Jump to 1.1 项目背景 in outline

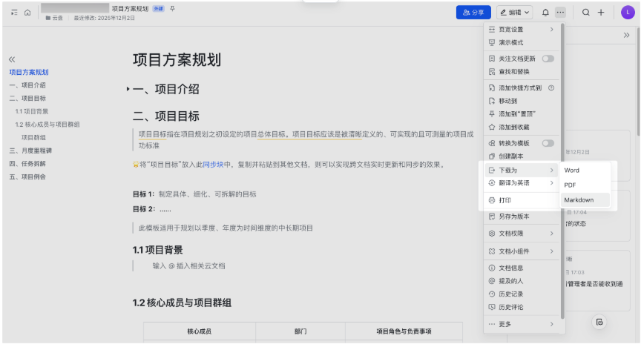(x=32, y=111)
